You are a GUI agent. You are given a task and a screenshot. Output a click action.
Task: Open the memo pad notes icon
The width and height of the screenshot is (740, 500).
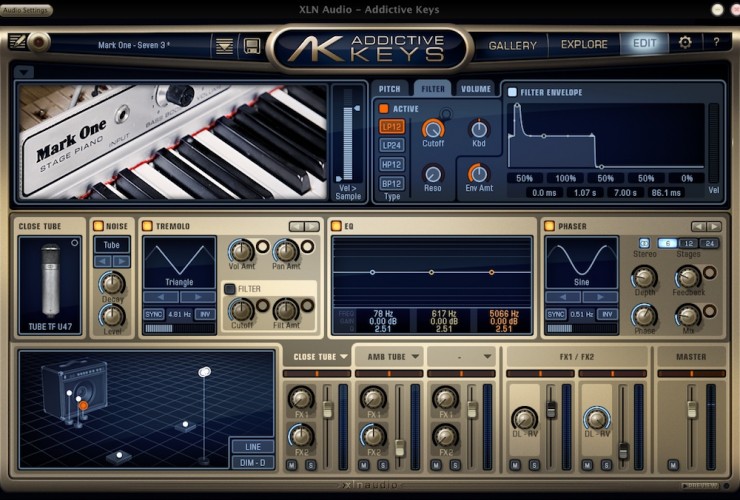click(x=17, y=42)
